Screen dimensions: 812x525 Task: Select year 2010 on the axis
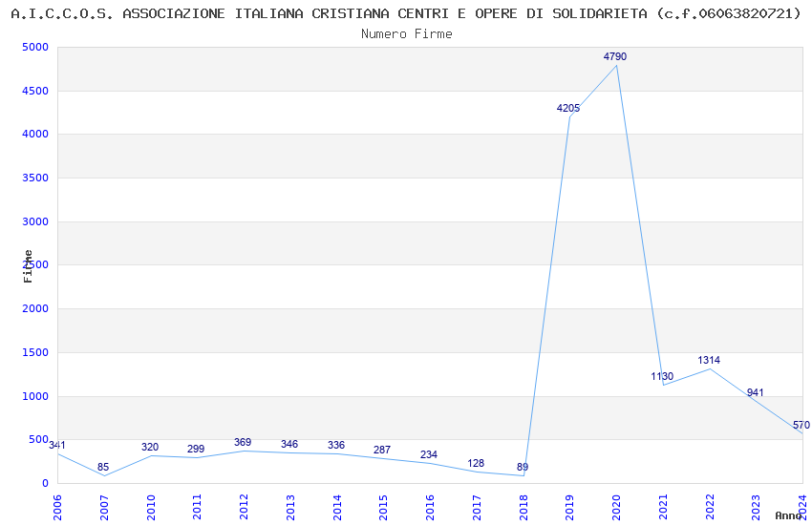[x=151, y=507]
